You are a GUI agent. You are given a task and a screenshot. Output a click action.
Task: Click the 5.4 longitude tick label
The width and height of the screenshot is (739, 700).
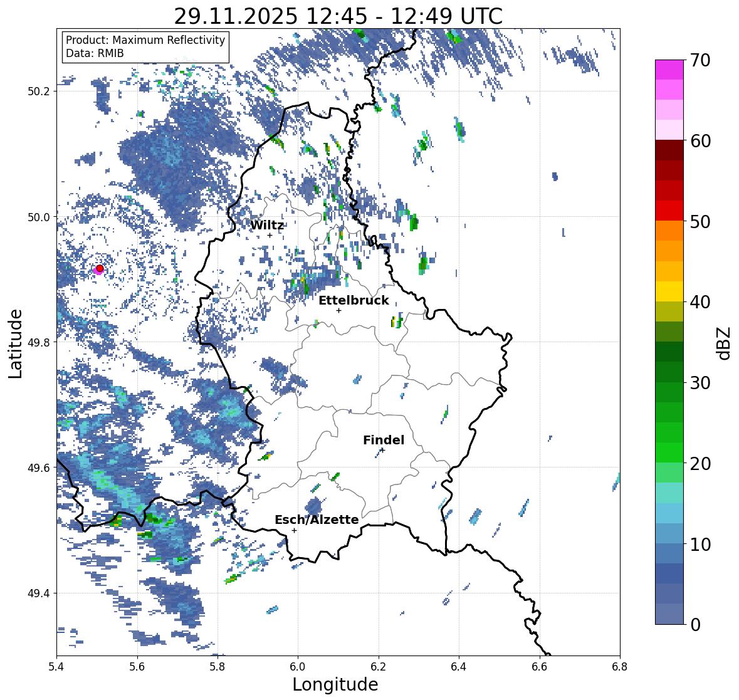coord(56,667)
